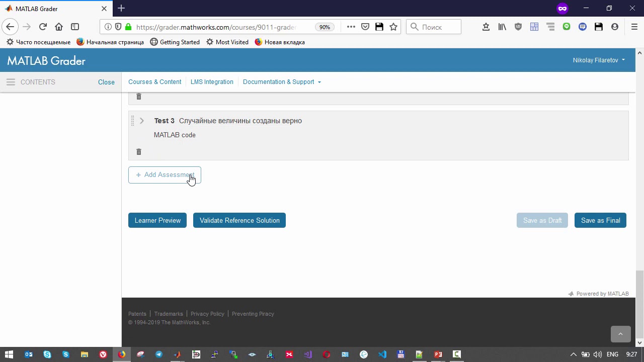Image resolution: width=644 pixels, height=362 pixels.
Task: Open Visual Studio Code from taskbar
Action: coord(382,354)
